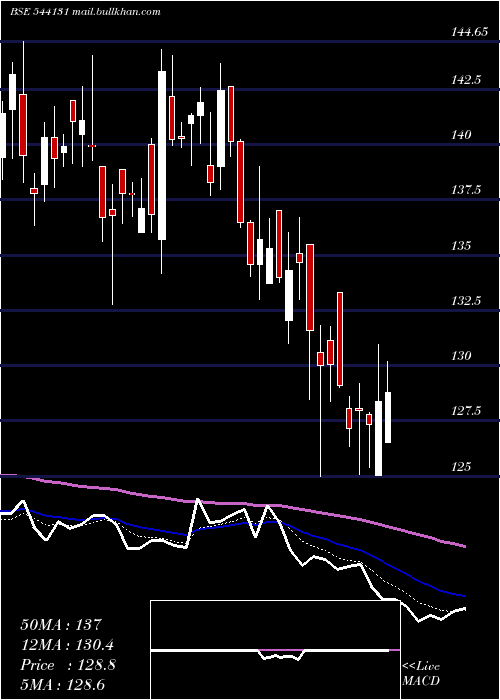Click the 127.5 price axis label

[466, 411]
